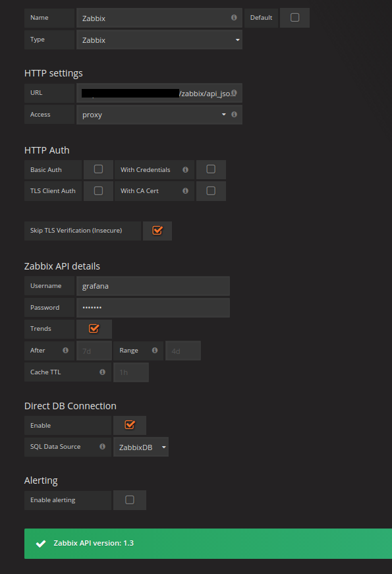
Task: Click the After duration field showing 7d
Action: [94, 350]
